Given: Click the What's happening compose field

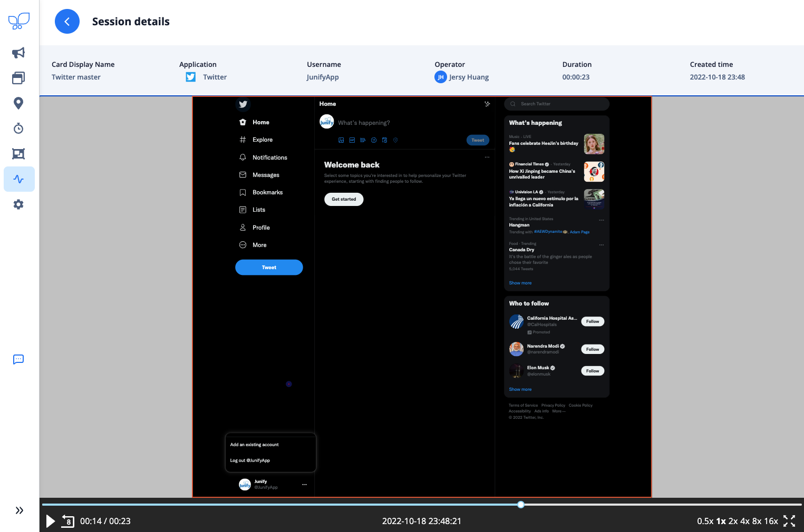Looking at the screenshot, I should [364, 123].
